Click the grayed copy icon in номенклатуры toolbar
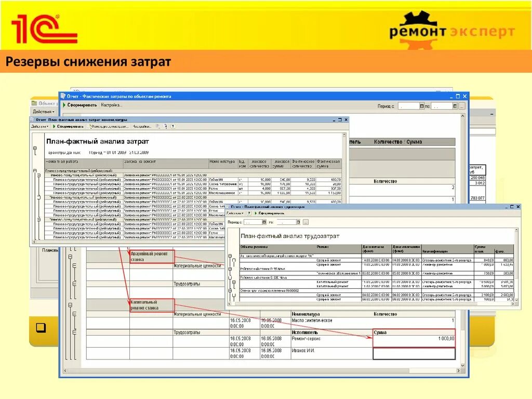The width and height of the screenshot is (532, 399). (158, 126)
